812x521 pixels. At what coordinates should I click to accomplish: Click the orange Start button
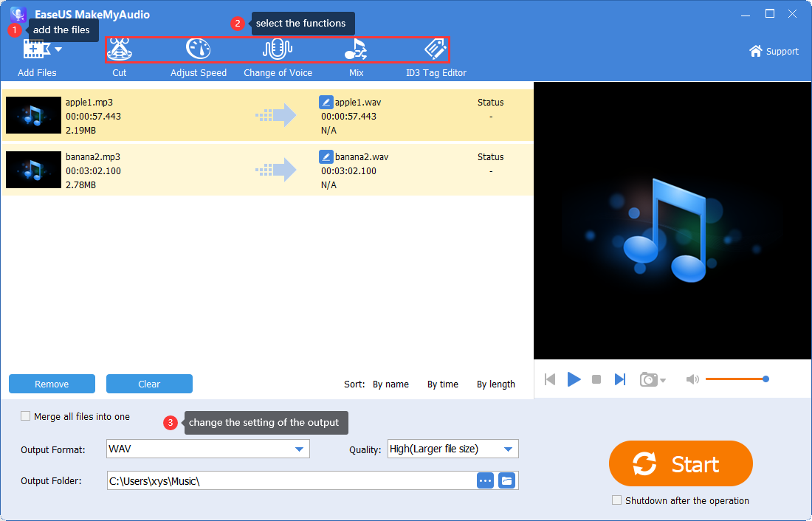[681, 463]
